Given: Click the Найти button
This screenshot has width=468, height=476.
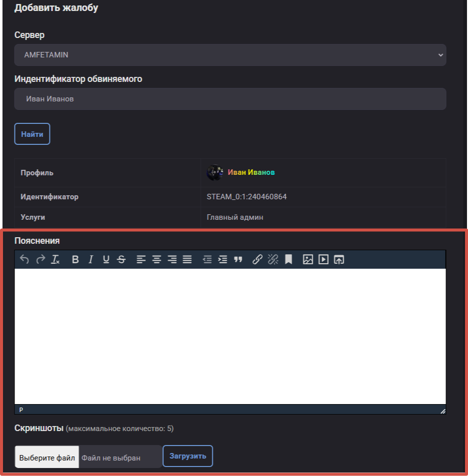Looking at the screenshot, I should pyautogui.click(x=32, y=134).
